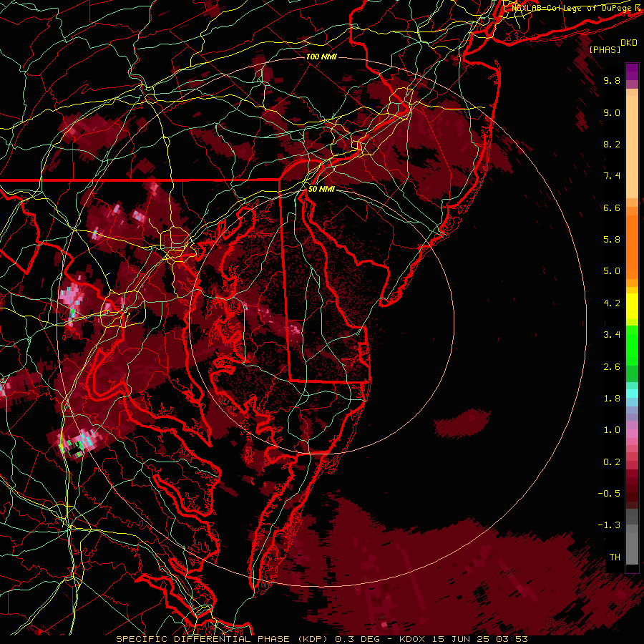The height and width of the screenshot is (644, 644).
Task: Select the 1.0 value on the color scale
Action: pyautogui.click(x=612, y=430)
